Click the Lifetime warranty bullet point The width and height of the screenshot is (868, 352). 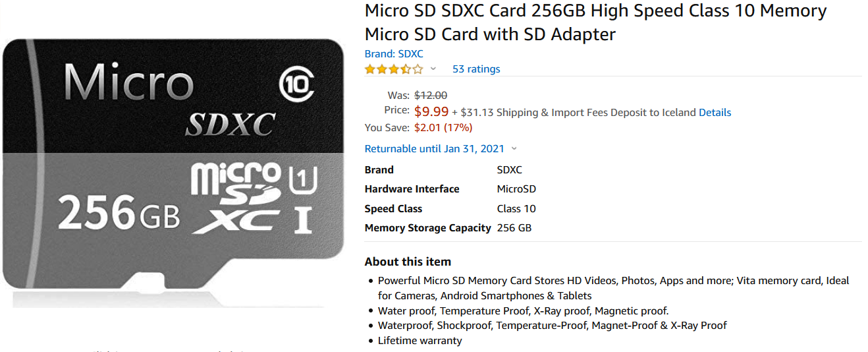pos(420,341)
